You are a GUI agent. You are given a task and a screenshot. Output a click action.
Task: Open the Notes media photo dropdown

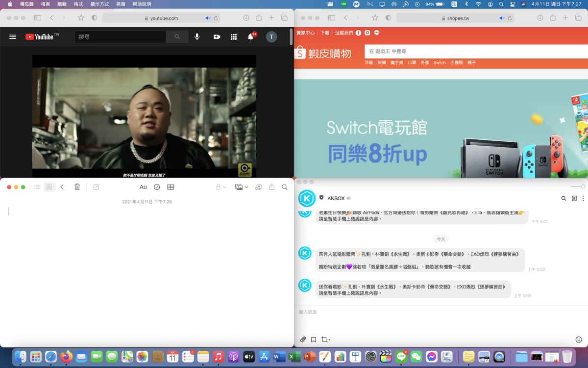pyautogui.click(x=241, y=187)
